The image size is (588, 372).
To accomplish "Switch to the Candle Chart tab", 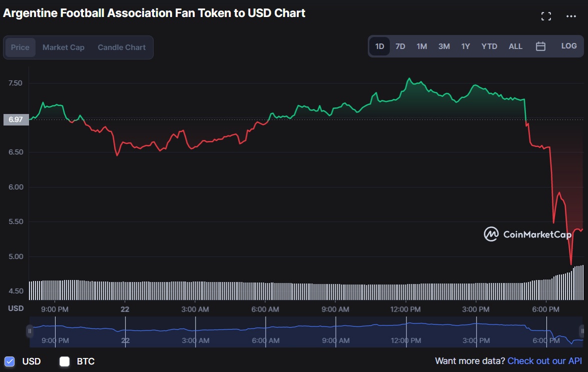I will point(122,47).
